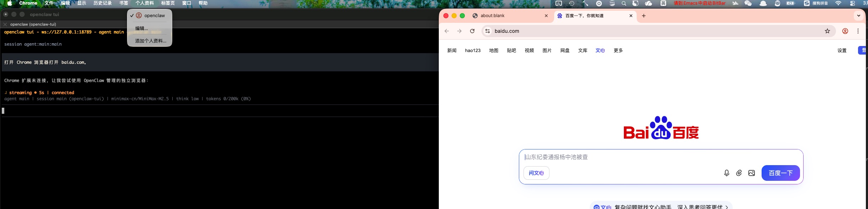Open Baidu 设置 settings link
Viewport: 868px width, 209px height.
(842, 50)
